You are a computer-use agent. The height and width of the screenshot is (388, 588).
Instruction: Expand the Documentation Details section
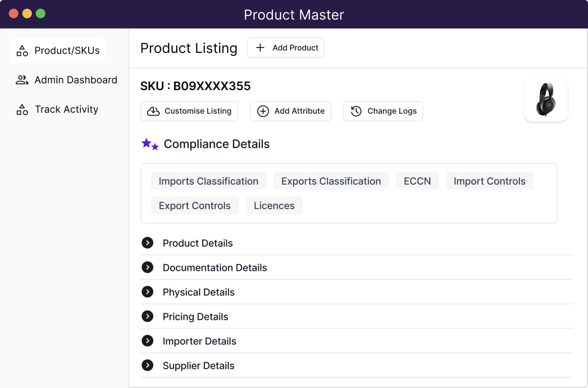147,267
